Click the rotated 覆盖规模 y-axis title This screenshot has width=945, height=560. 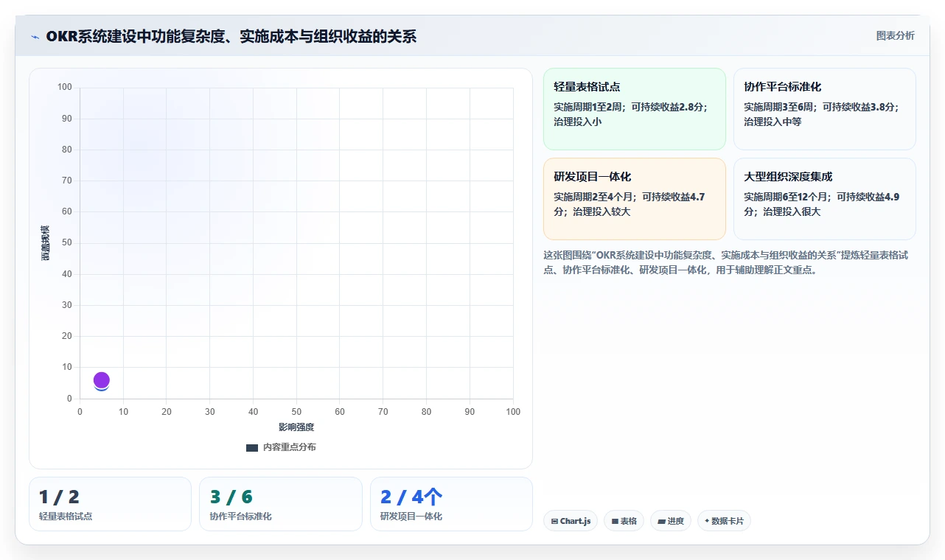pyautogui.click(x=45, y=243)
